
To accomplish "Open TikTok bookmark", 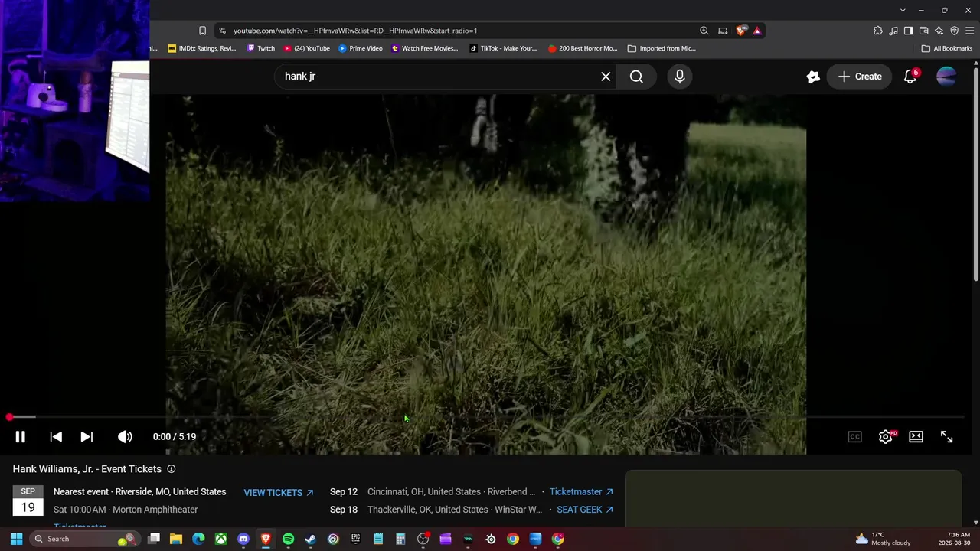I will click(504, 48).
